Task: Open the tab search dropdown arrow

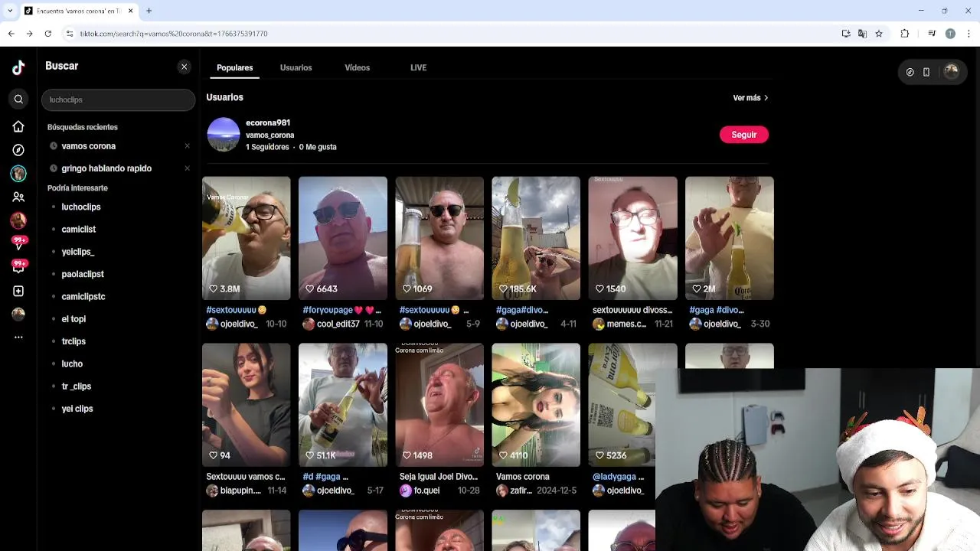Action: [9, 11]
